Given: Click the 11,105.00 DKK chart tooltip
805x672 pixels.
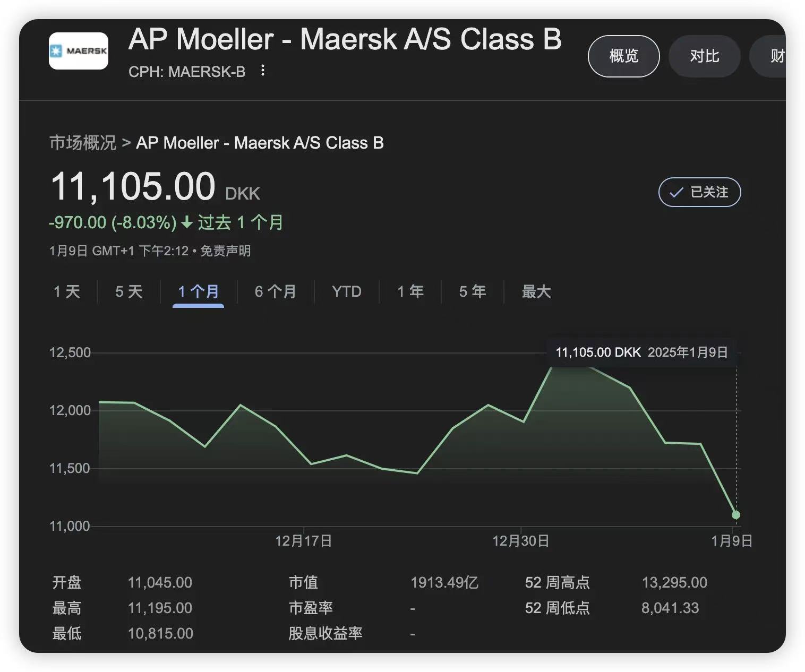Looking at the screenshot, I should tap(641, 352).
